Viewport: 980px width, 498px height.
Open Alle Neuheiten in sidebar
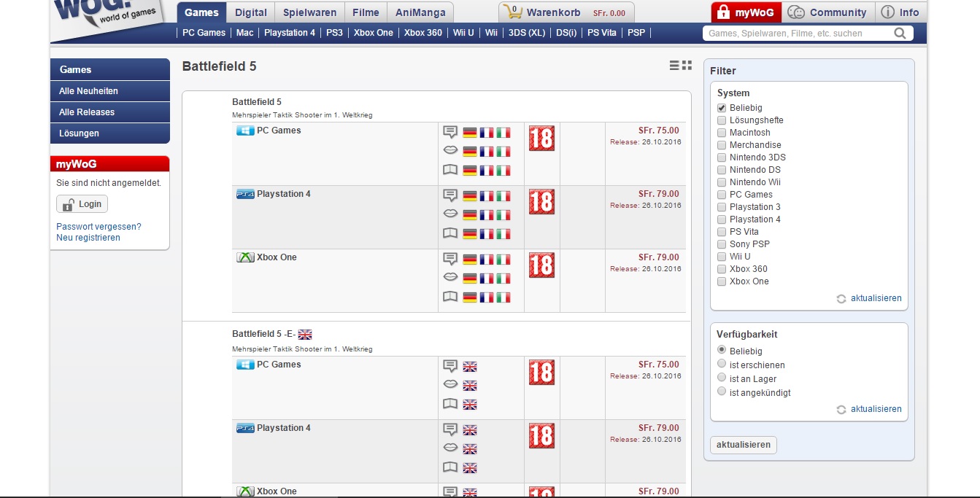110,91
